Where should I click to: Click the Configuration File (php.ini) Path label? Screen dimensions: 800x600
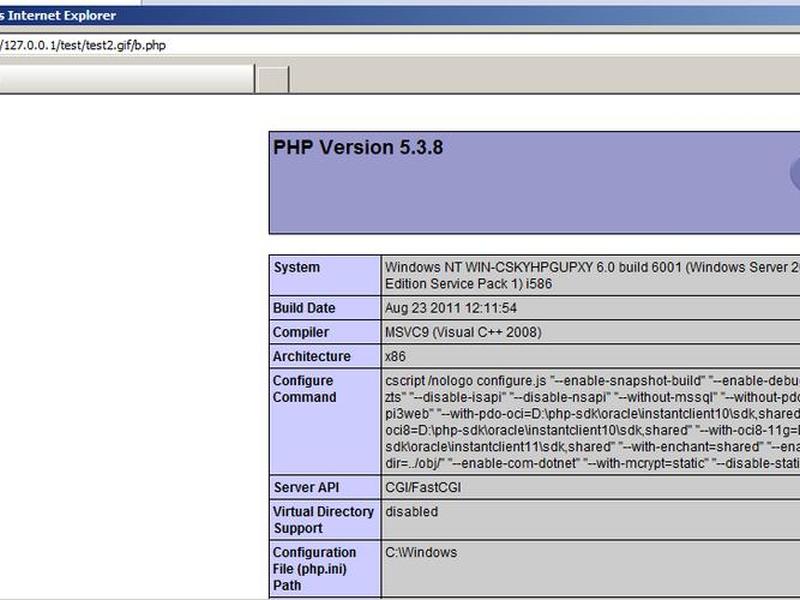[x=315, y=568]
